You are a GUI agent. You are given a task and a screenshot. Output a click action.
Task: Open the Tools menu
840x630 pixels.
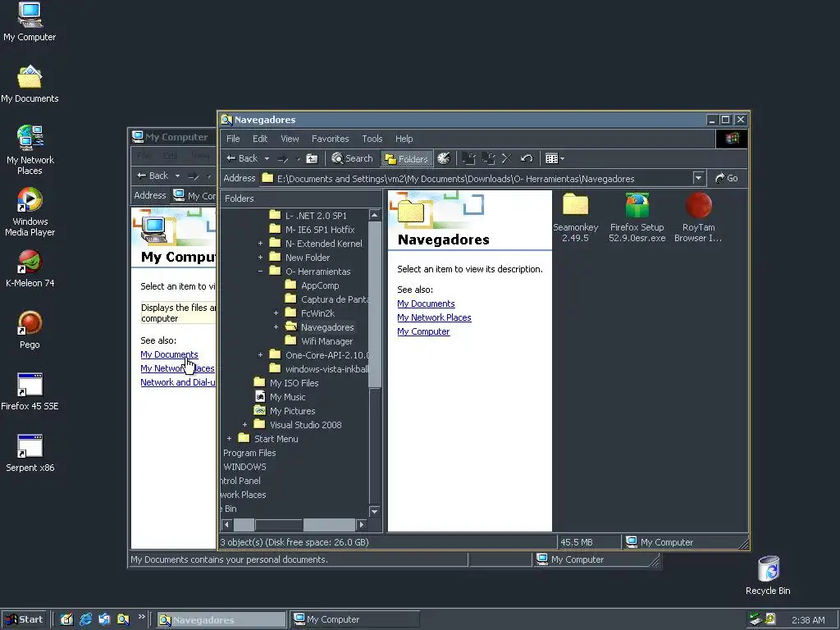372,139
